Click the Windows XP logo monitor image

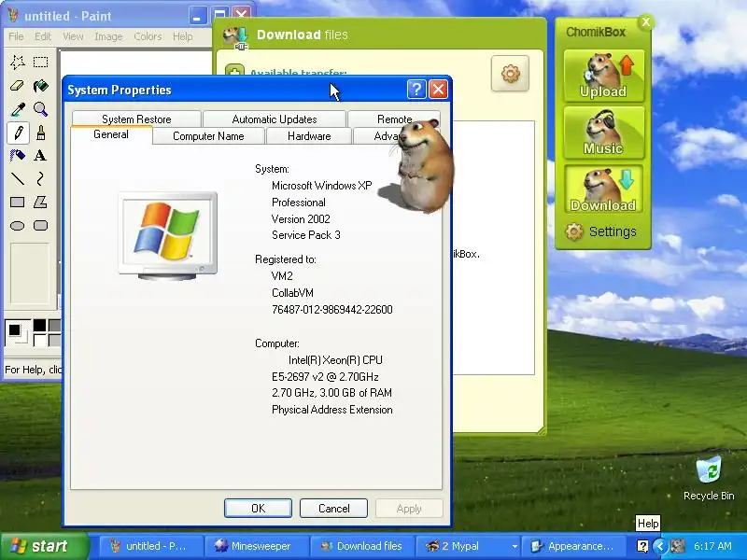168,236
